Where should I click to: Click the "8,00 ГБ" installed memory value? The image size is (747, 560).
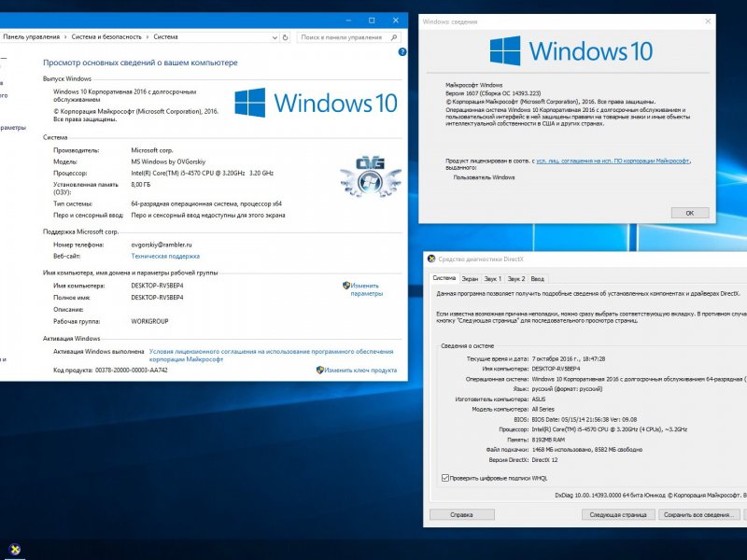[141, 185]
